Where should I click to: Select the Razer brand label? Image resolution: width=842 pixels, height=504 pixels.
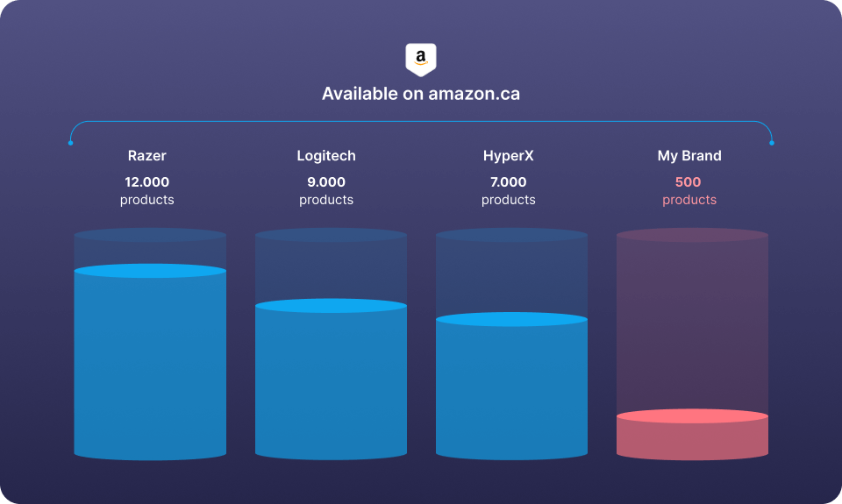147,156
